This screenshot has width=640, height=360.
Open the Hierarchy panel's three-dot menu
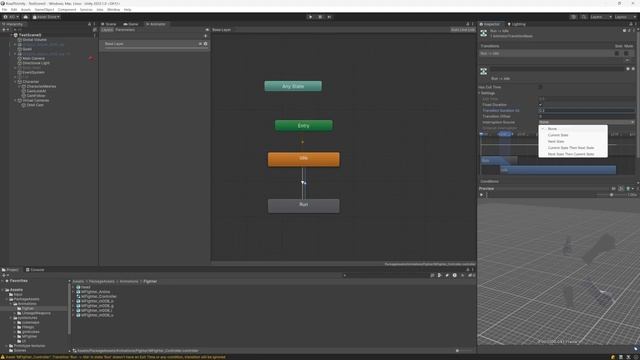click(94, 24)
